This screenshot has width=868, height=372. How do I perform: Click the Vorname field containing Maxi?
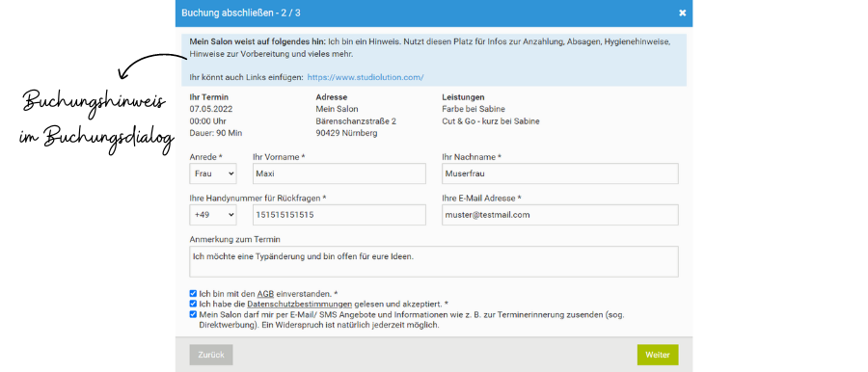point(339,173)
